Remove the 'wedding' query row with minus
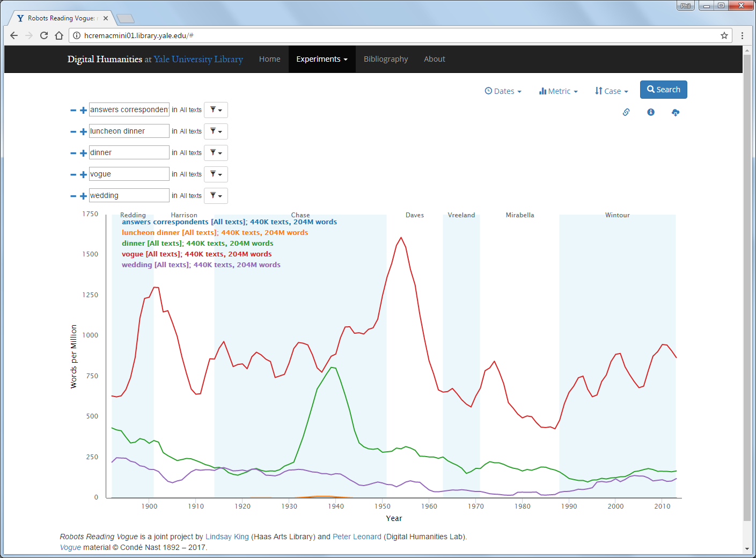This screenshot has height=558, width=756. click(73, 196)
